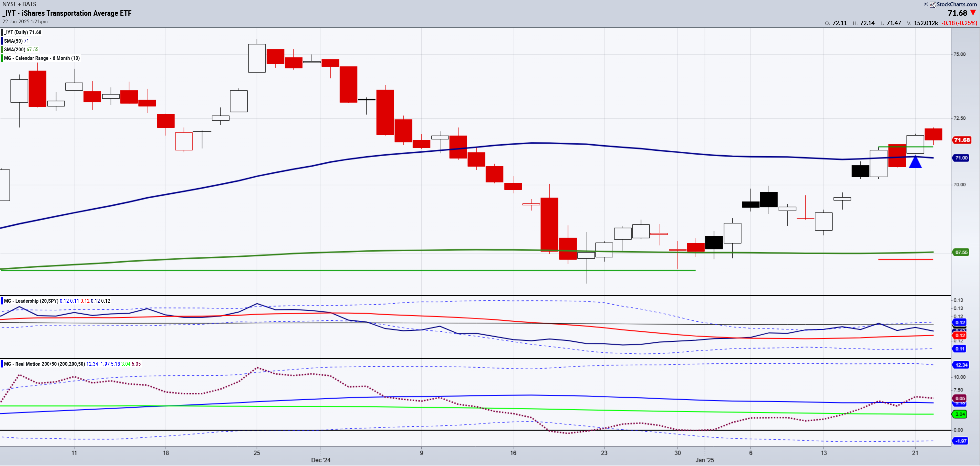980x466 pixels.
Task: Click the '16' date label on time axis
Action: click(513, 453)
